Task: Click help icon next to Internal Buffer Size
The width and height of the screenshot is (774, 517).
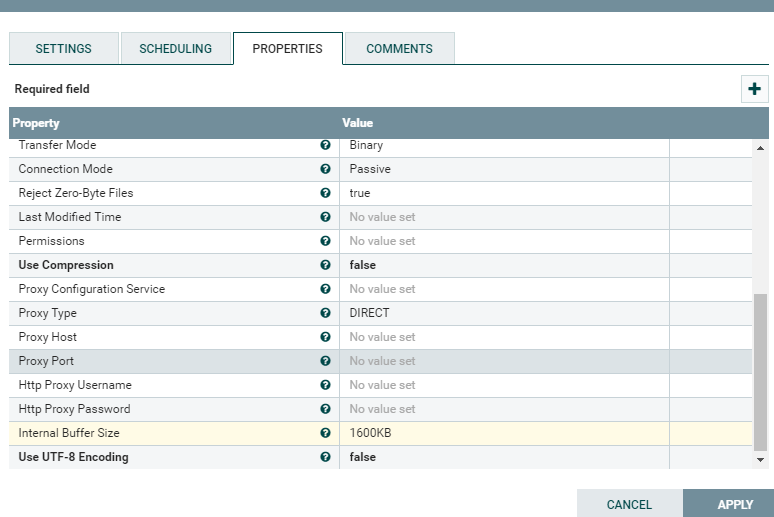Action: [325, 433]
